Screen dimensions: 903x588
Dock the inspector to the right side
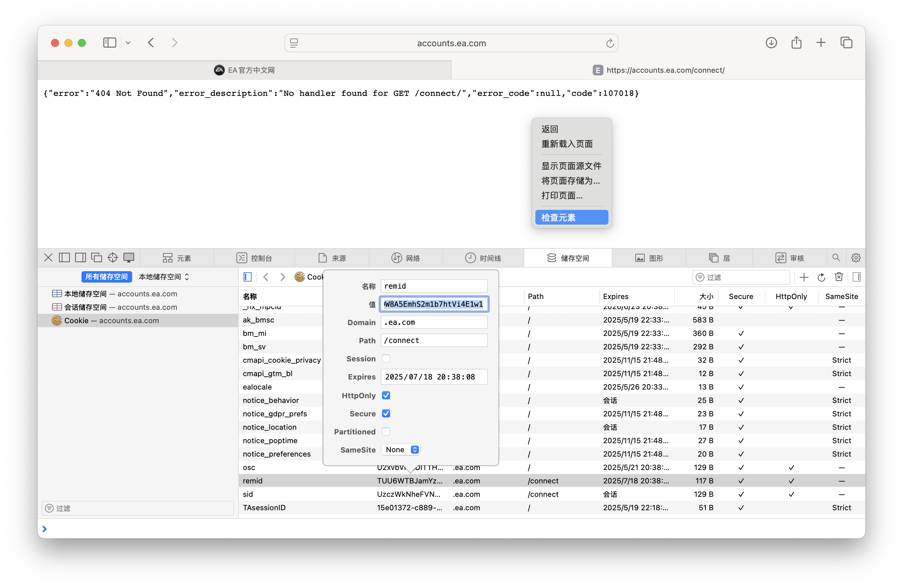[x=81, y=258]
